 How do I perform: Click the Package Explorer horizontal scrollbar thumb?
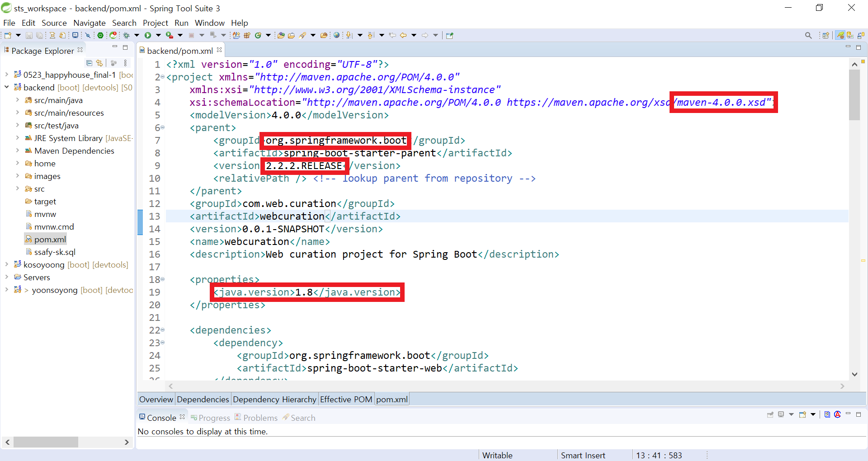(x=46, y=442)
